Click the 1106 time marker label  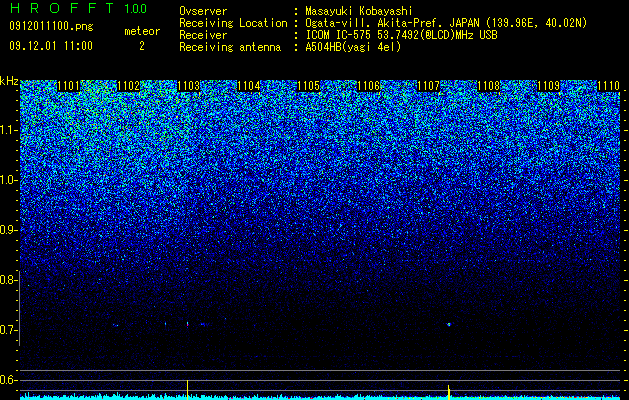(x=368, y=86)
